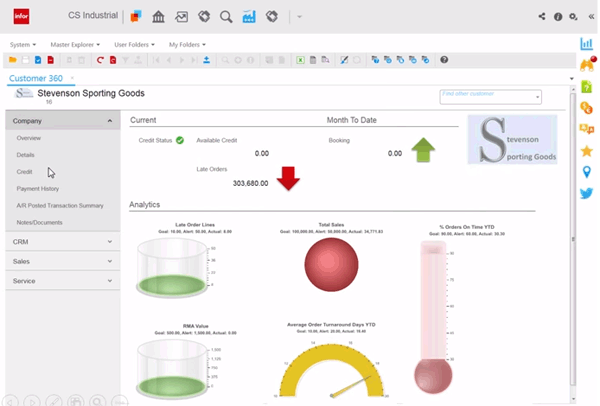The width and height of the screenshot is (600, 406).
Task: Open Notes/Documents
Action: 39,222
